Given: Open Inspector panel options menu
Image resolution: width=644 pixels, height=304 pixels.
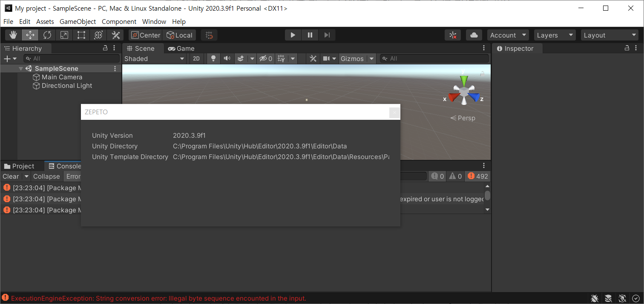Looking at the screenshot, I should (x=636, y=48).
